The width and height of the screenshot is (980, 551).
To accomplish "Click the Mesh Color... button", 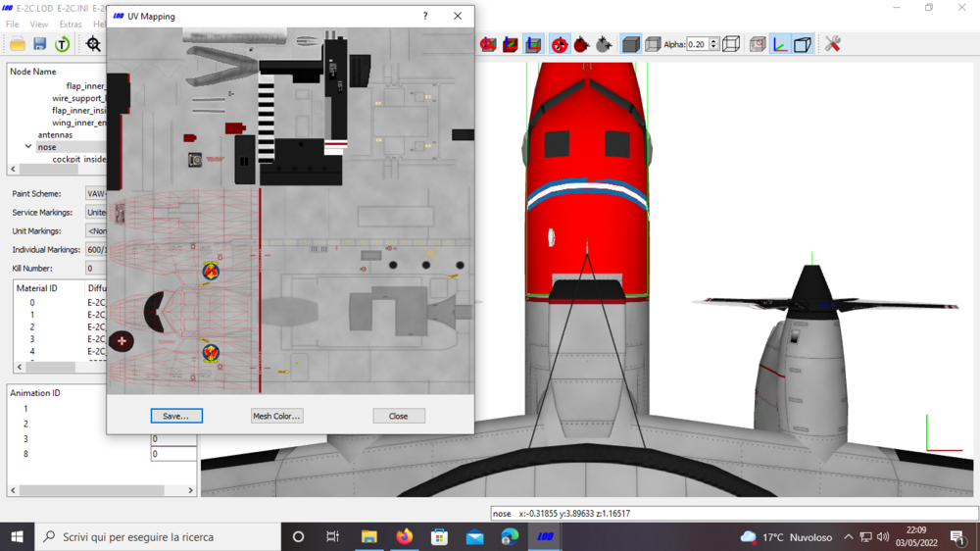I will tap(277, 416).
